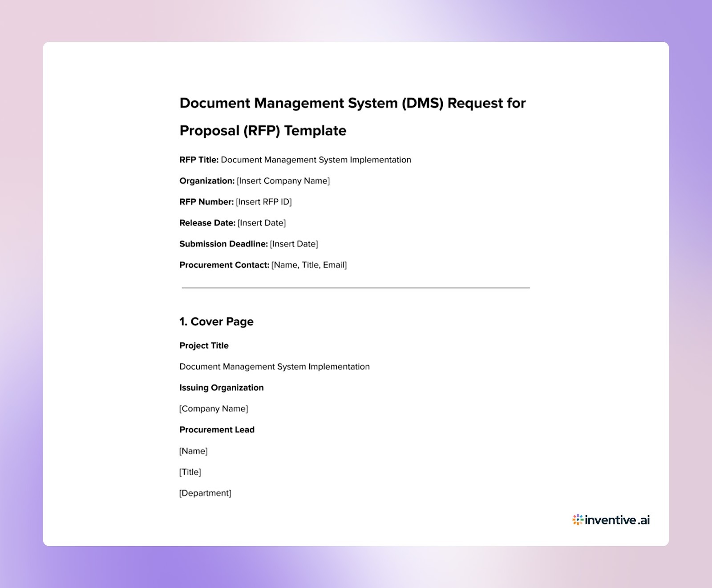Click the Issuing Organization heading
Viewport: 712px width, 588px height.
(221, 387)
